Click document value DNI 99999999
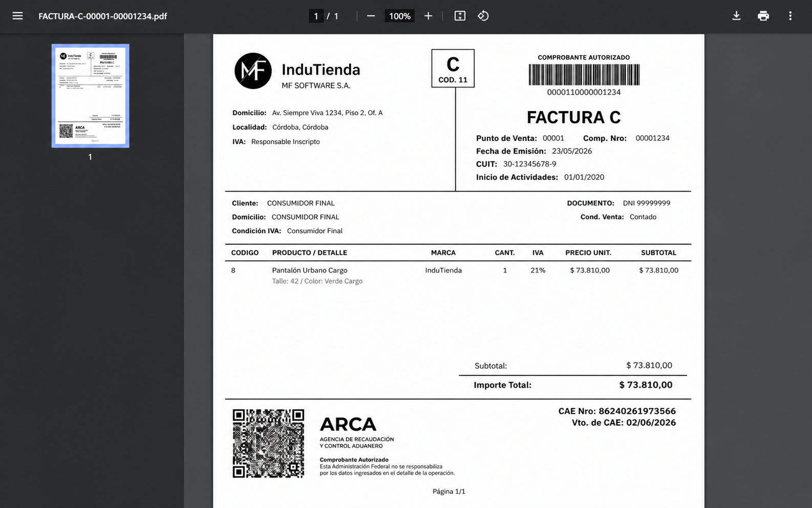This screenshot has height=508, width=812. click(647, 203)
